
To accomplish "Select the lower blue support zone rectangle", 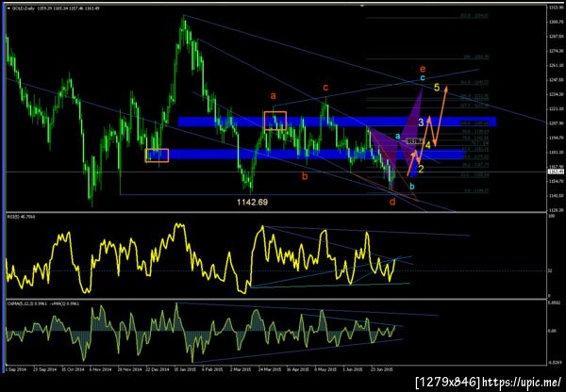I will [x=306, y=155].
